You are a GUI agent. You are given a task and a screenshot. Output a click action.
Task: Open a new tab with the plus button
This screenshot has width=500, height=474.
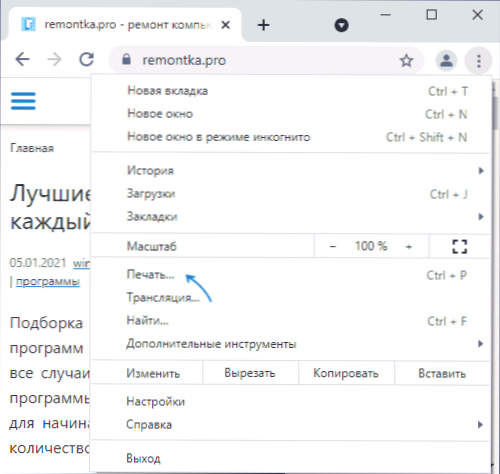coord(263,25)
